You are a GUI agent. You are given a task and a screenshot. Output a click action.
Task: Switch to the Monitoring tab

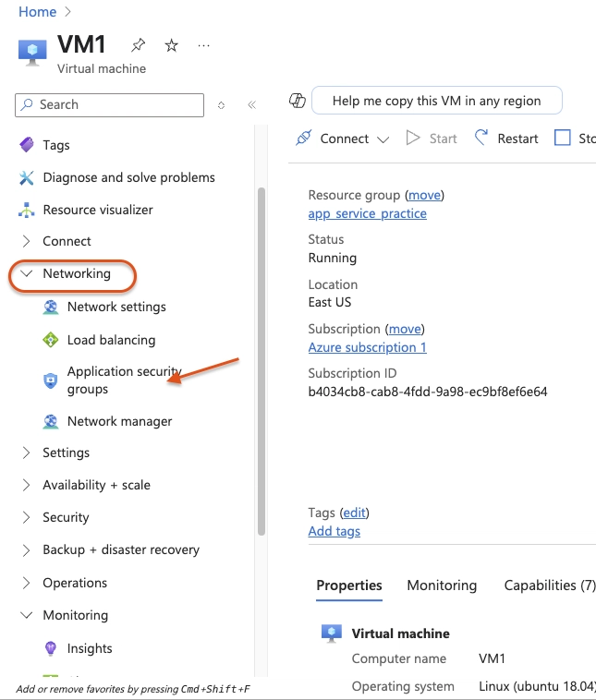click(x=442, y=585)
